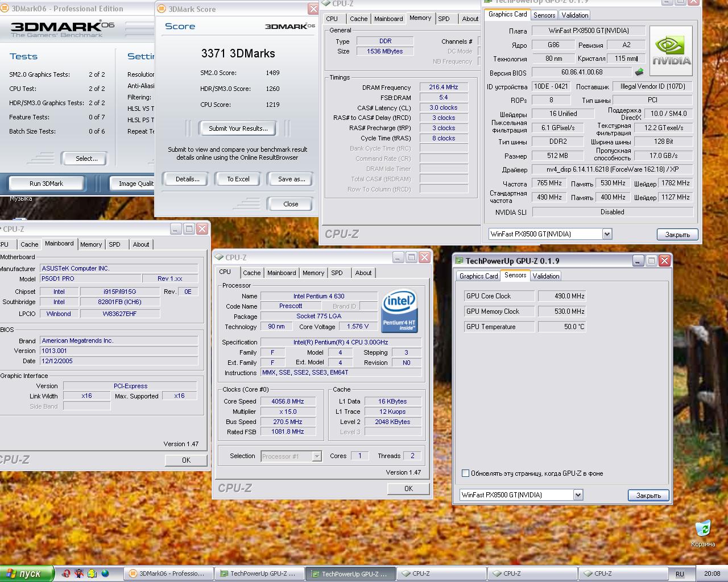728x582 pixels.
Task: Click the RU language indicator
Action: [680, 574]
